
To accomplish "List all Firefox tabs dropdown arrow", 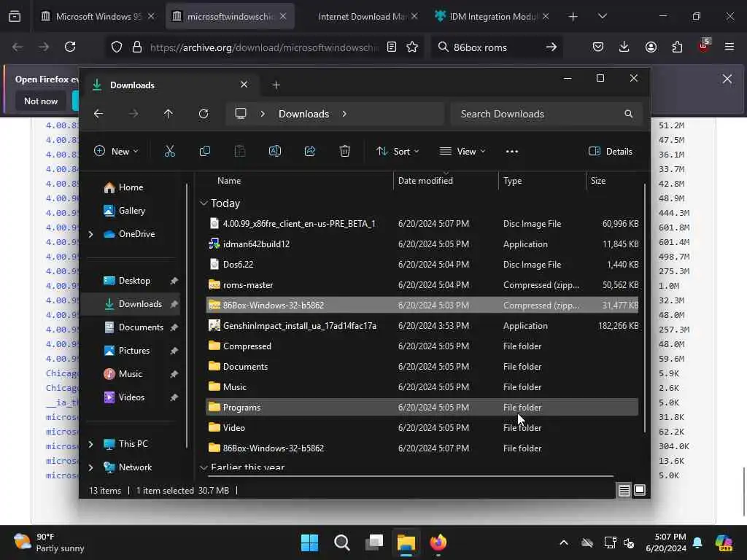I will point(602,16).
